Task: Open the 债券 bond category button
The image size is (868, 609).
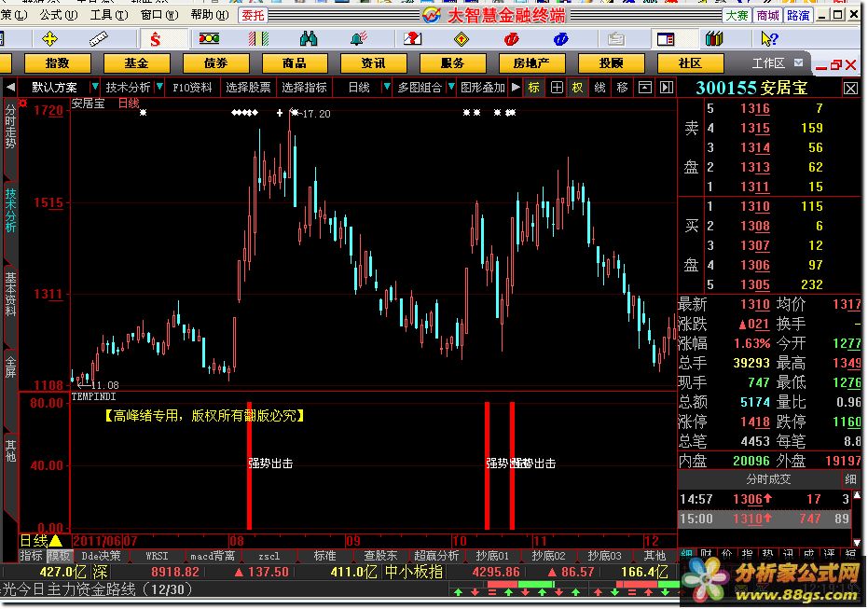Action: [215, 63]
